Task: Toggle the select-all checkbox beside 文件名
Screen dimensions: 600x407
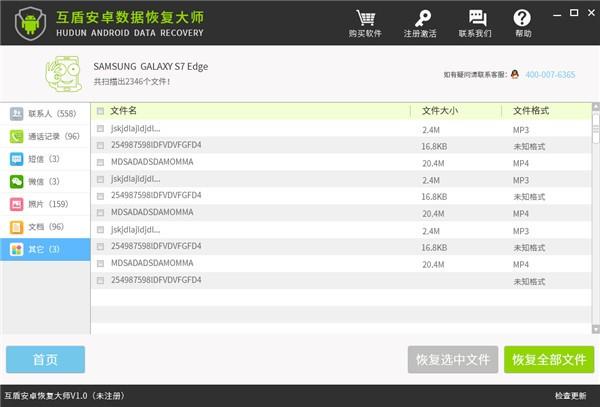Action: click(x=100, y=111)
